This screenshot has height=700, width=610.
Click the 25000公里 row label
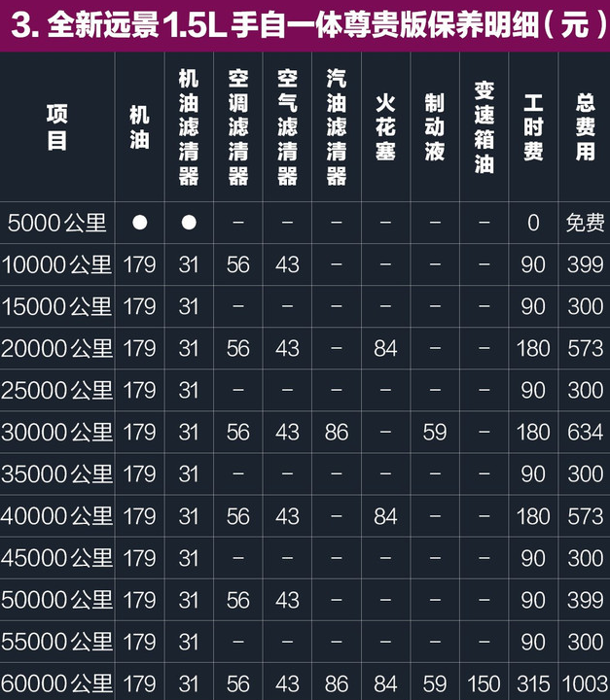[56, 390]
